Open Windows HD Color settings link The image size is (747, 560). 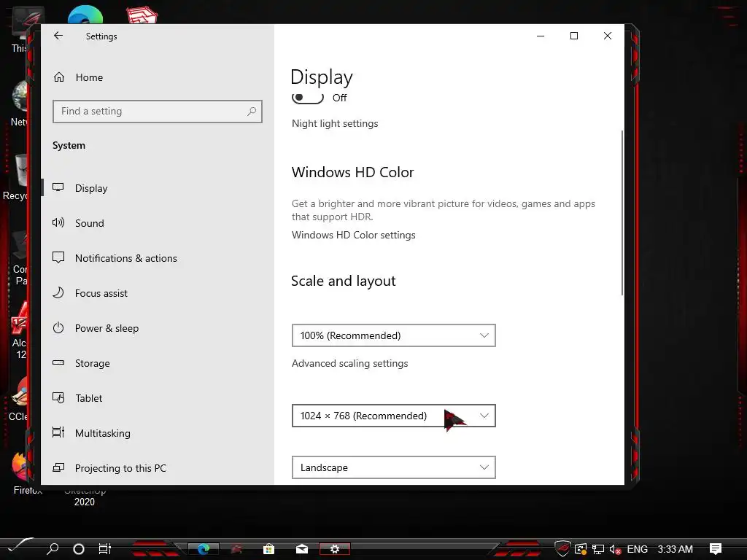pos(354,236)
